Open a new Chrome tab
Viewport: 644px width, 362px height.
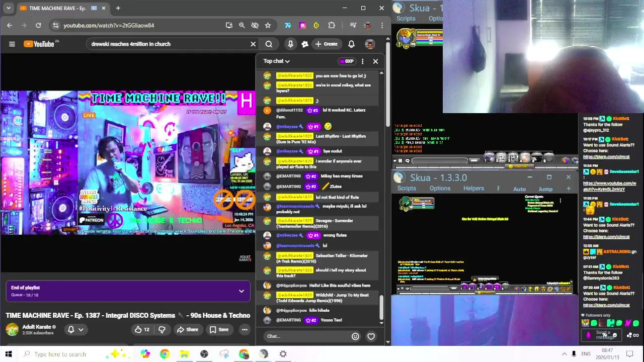(x=118, y=8)
